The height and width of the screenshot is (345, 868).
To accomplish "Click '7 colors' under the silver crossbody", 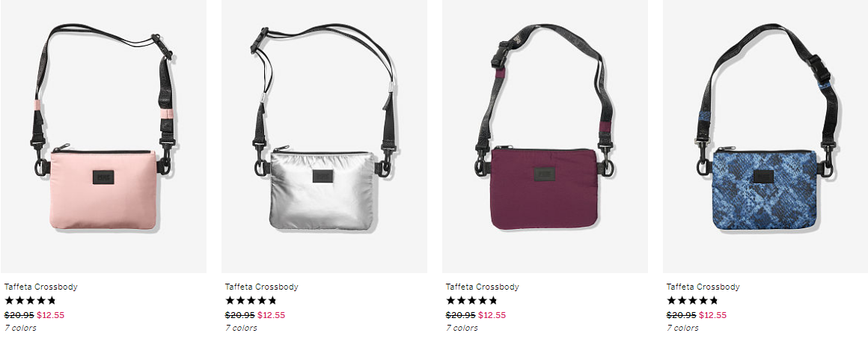I will (241, 328).
